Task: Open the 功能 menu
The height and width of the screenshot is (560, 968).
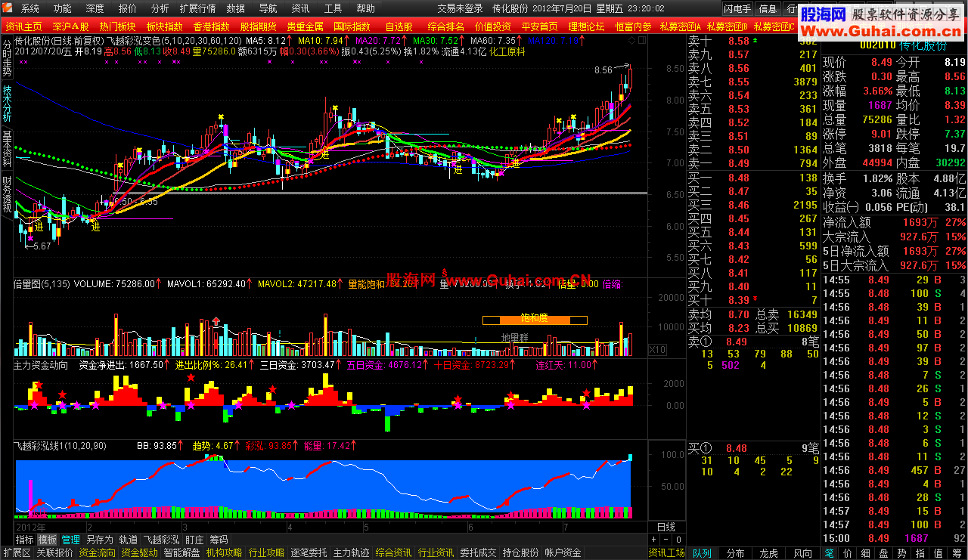Action: tap(63, 9)
